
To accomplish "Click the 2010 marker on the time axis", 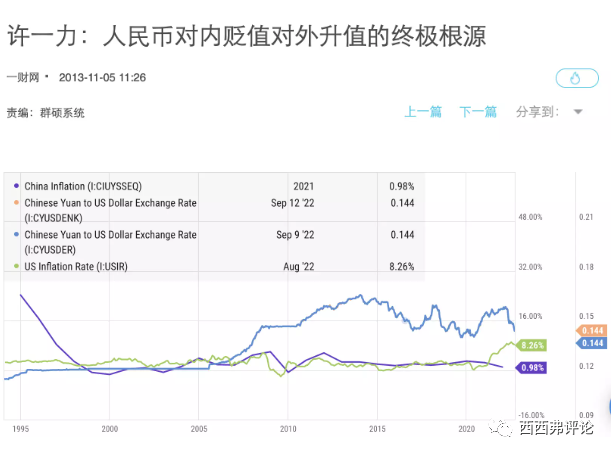I will click(288, 429).
